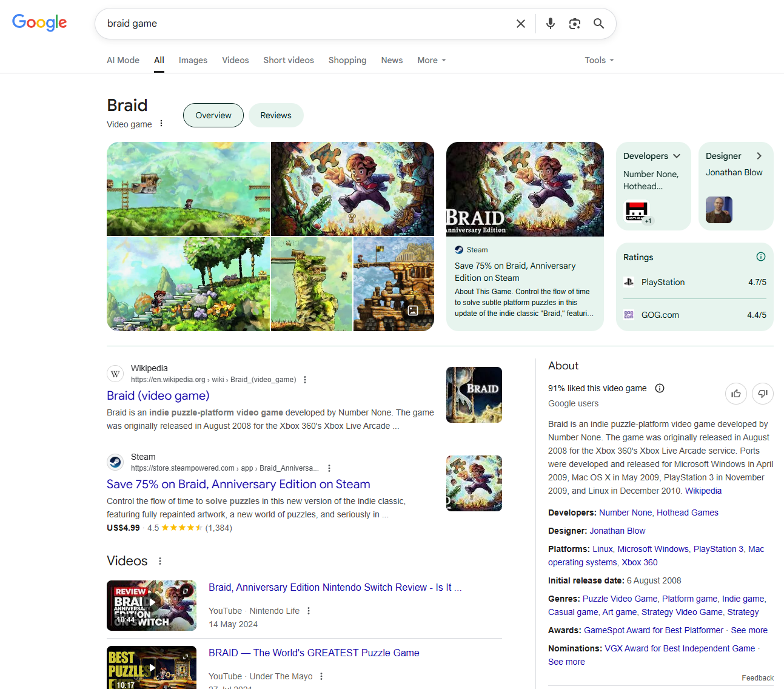This screenshot has width=784, height=689.
Task: Play the Nintendo Switch review video thumbnail
Action: (152, 605)
